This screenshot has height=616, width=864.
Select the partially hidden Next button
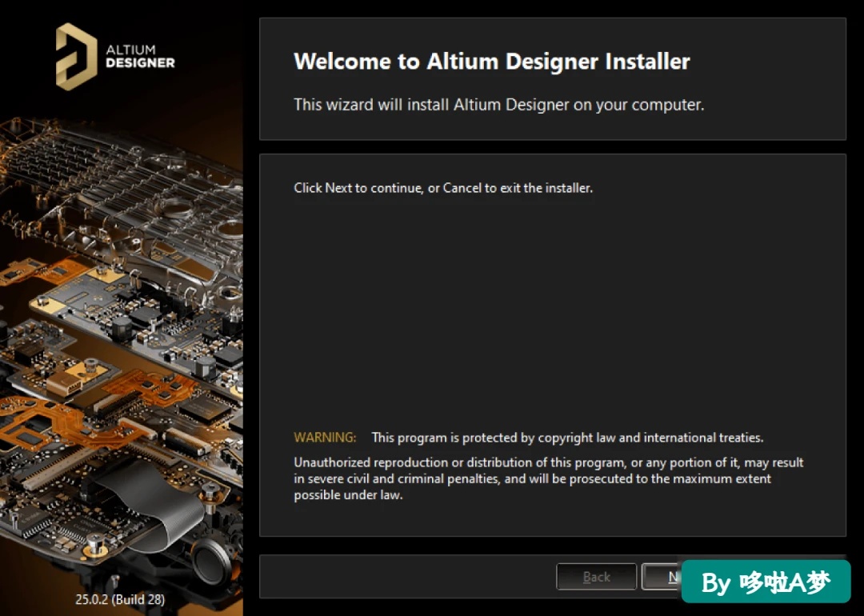click(662, 577)
